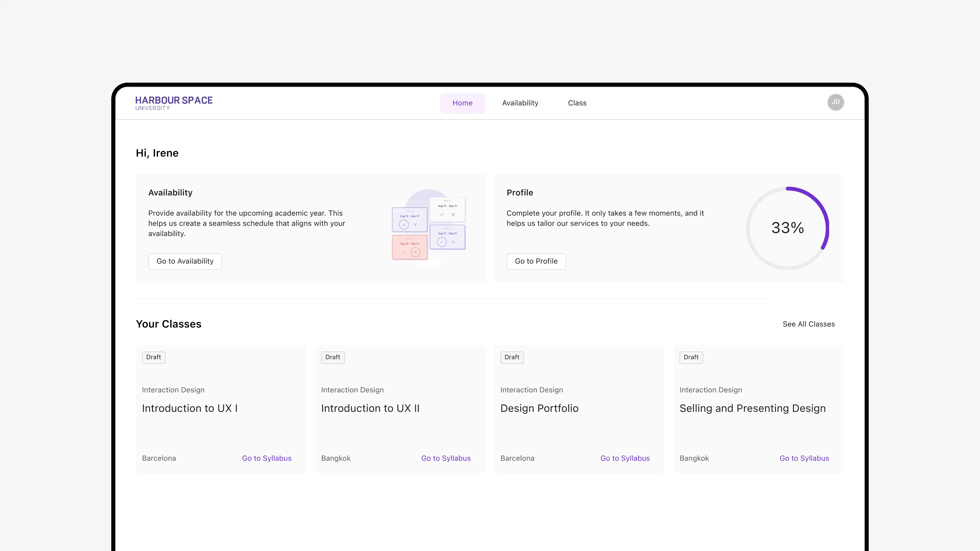The width and height of the screenshot is (980, 551).
Task: Click the 33% profile progress ring
Action: pyautogui.click(x=787, y=228)
